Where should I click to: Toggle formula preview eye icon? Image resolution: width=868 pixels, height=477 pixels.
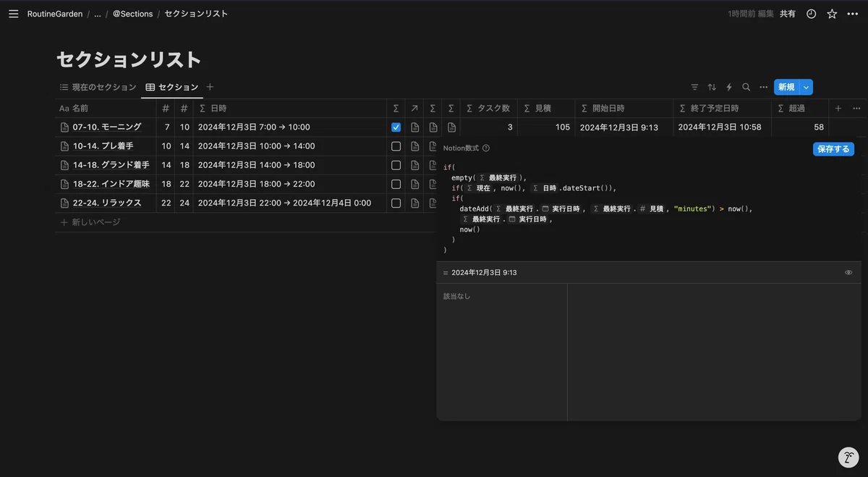coord(848,273)
